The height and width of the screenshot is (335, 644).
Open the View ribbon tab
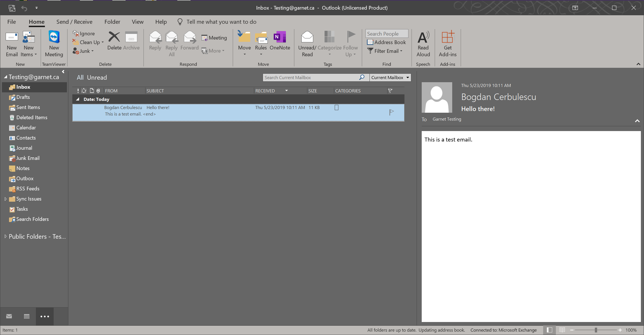[138, 22]
